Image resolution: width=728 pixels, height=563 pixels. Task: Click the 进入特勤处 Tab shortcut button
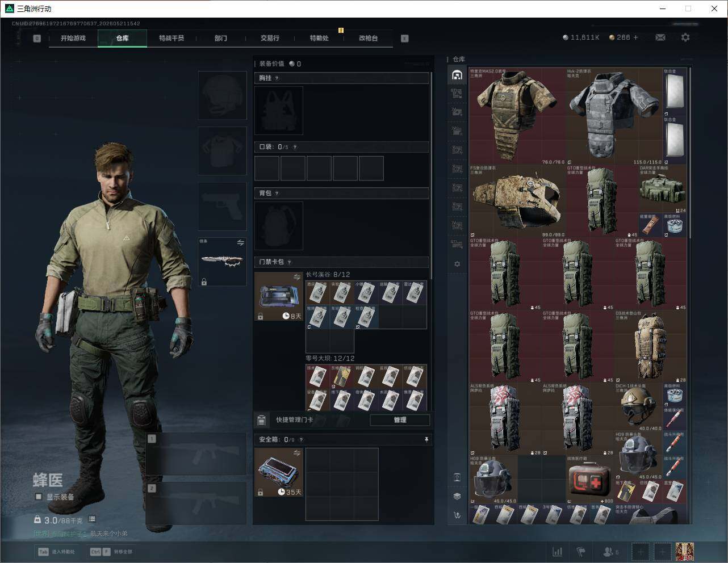point(56,552)
